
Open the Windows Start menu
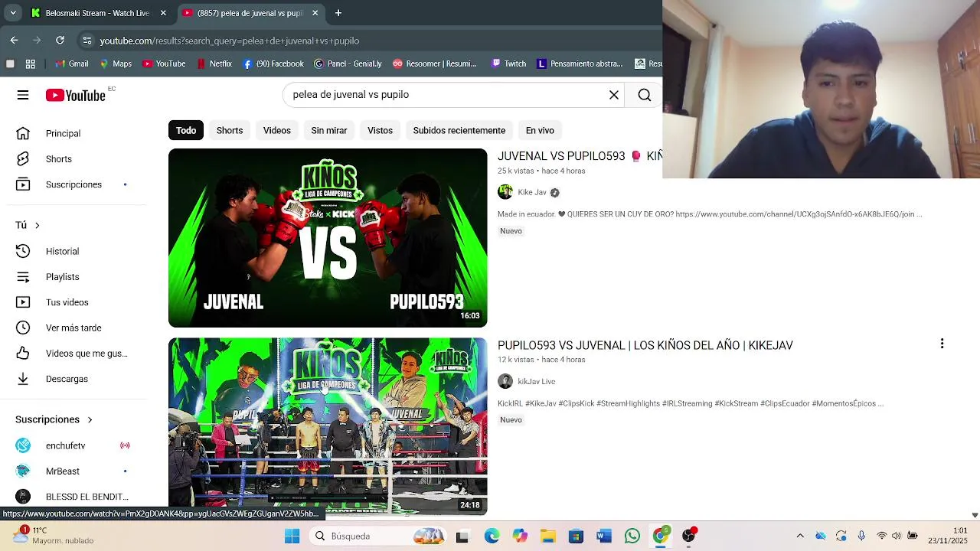click(292, 536)
